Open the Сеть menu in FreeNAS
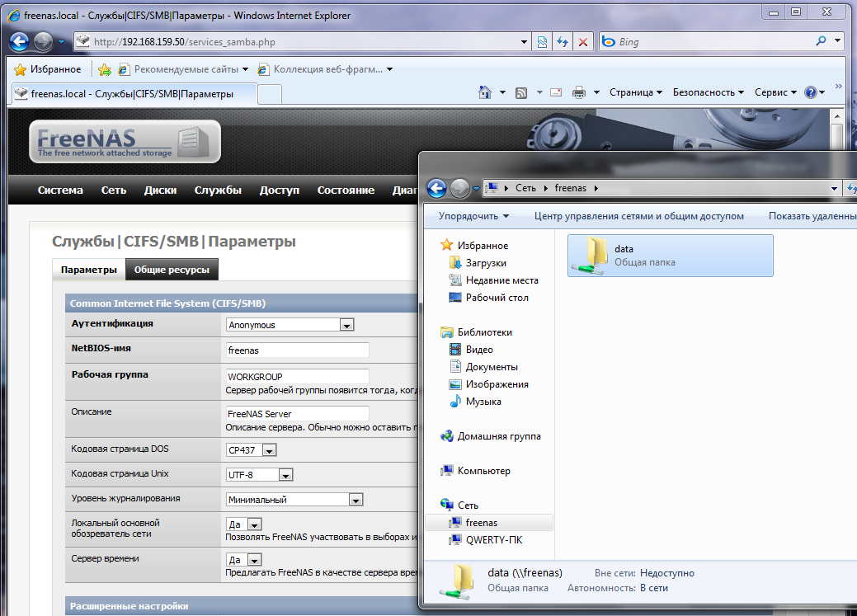 tap(114, 190)
